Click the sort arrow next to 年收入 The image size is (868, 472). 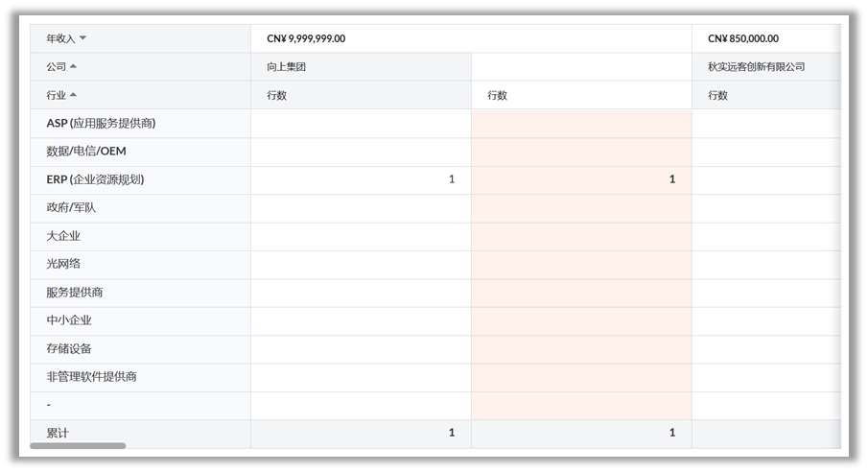click(x=82, y=38)
